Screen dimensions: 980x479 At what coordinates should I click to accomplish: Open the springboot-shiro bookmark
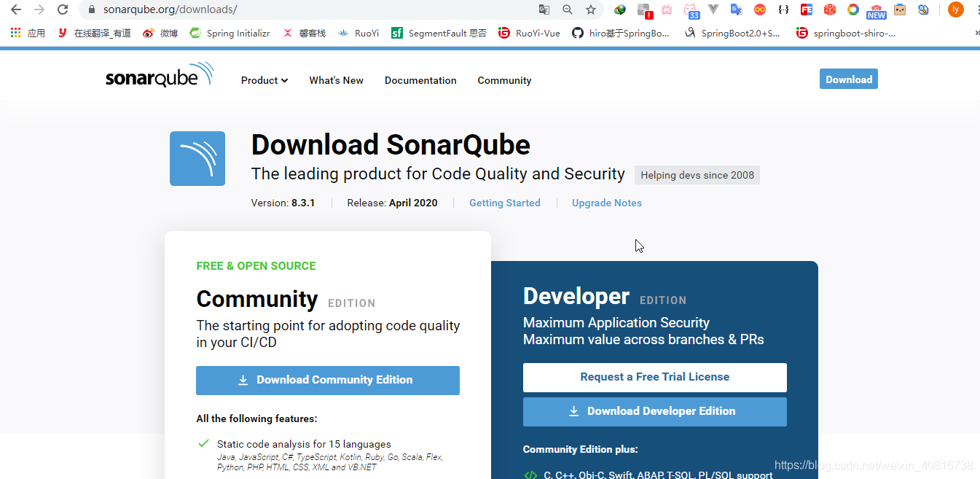pyautogui.click(x=847, y=33)
